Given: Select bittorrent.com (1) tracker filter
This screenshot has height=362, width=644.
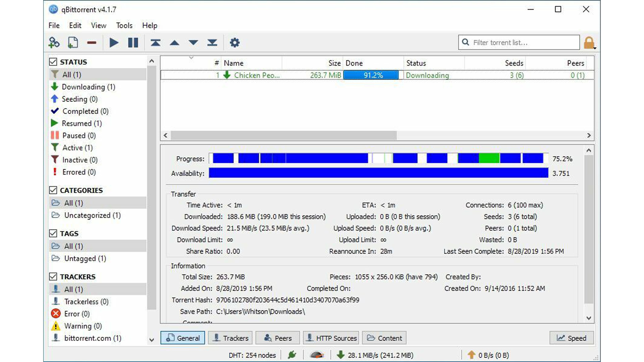Looking at the screenshot, I should pos(98,338).
